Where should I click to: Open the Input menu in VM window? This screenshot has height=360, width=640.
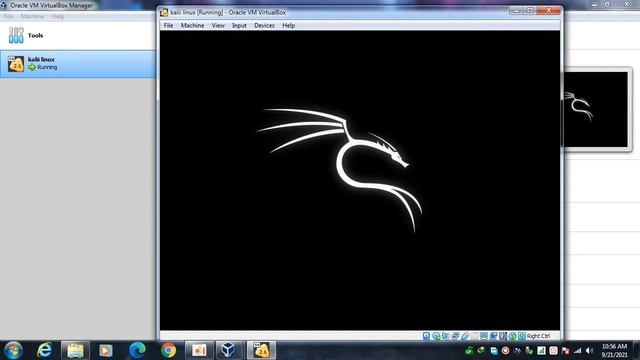coord(239,25)
